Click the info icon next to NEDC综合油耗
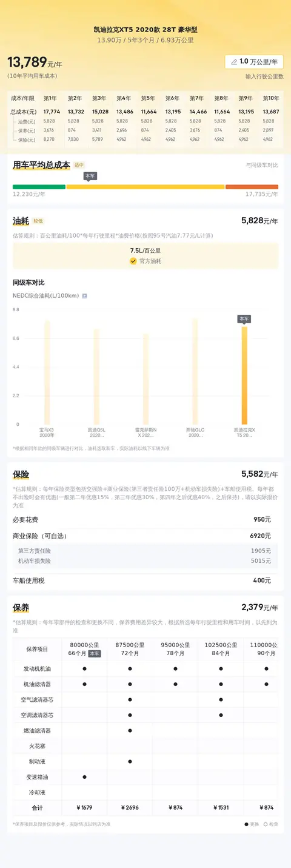Viewport: 291px width, 868px height. [85, 296]
